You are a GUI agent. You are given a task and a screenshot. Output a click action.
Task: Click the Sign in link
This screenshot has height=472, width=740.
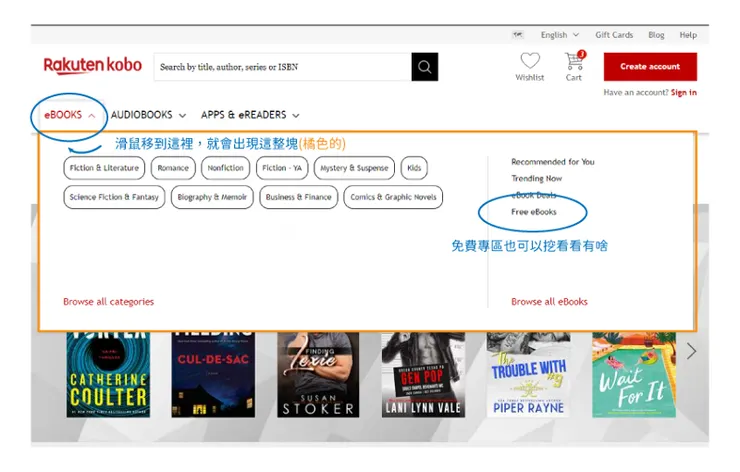tap(683, 93)
